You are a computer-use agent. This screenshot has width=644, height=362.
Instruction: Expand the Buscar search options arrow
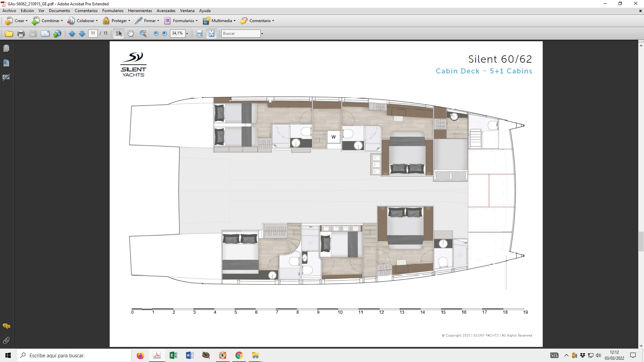tap(262, 34)
